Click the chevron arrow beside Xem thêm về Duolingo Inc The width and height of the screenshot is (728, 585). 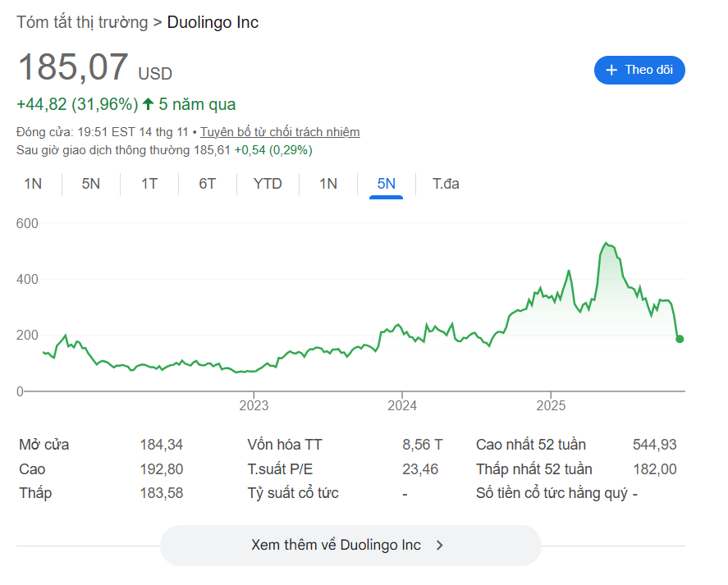tap(439, 546)
